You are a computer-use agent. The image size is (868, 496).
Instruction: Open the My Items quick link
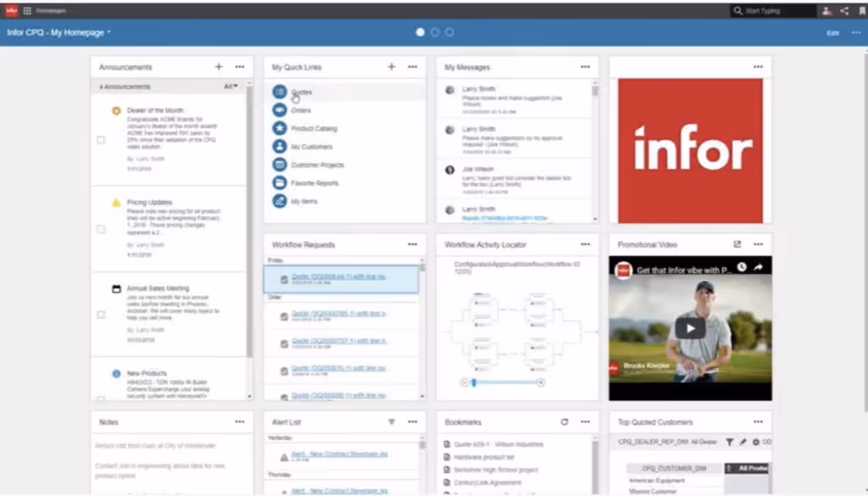(304, 202)
